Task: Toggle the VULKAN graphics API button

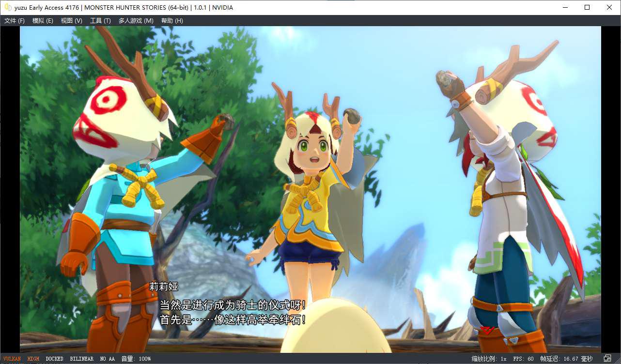Action: (x=12, y=359)
